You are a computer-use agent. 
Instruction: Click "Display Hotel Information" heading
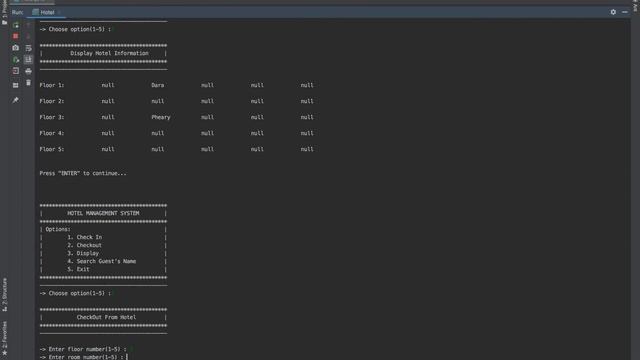(x=109, y=53)
